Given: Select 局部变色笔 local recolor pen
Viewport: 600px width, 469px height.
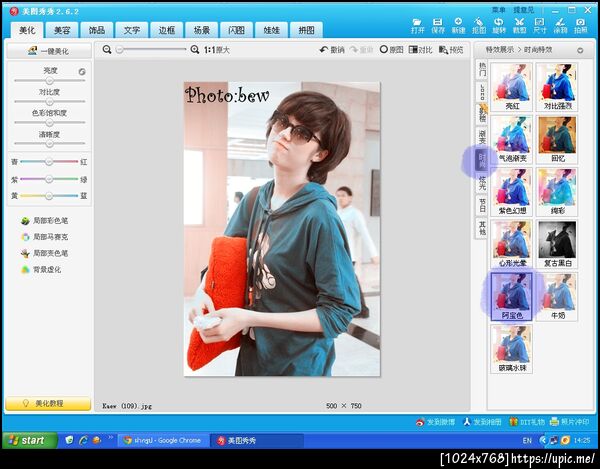Looking at the screenshot, I should coord(45,253).
